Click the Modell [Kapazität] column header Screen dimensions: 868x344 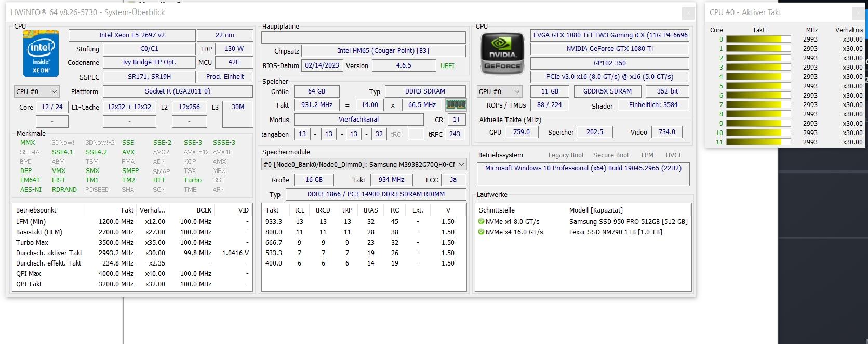point(628,210)
